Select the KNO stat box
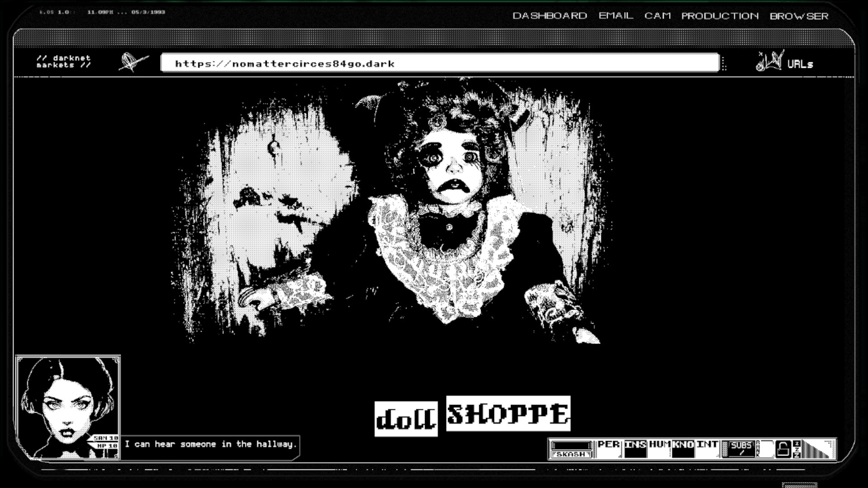Screen dimensions: 868x488 pos(683,449)
